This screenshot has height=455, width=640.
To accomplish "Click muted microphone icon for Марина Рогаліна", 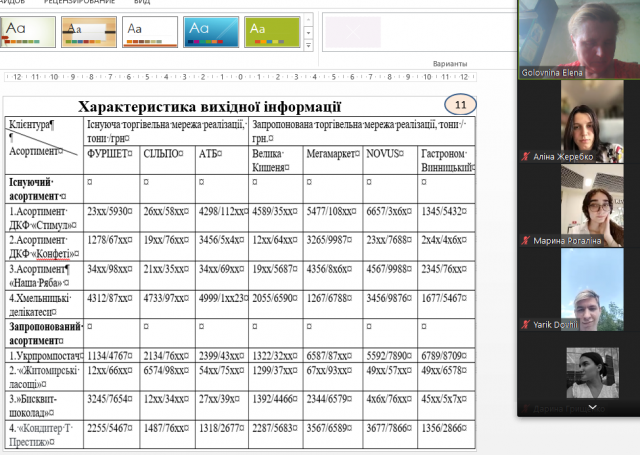I will click(x=525, y=240).
